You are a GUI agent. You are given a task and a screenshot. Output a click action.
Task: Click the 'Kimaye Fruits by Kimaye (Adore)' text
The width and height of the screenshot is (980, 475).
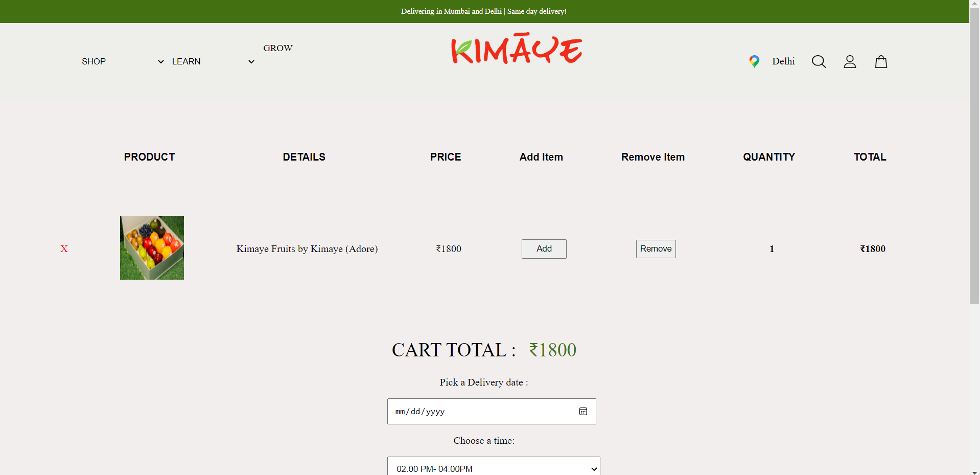tap(307, 249)
